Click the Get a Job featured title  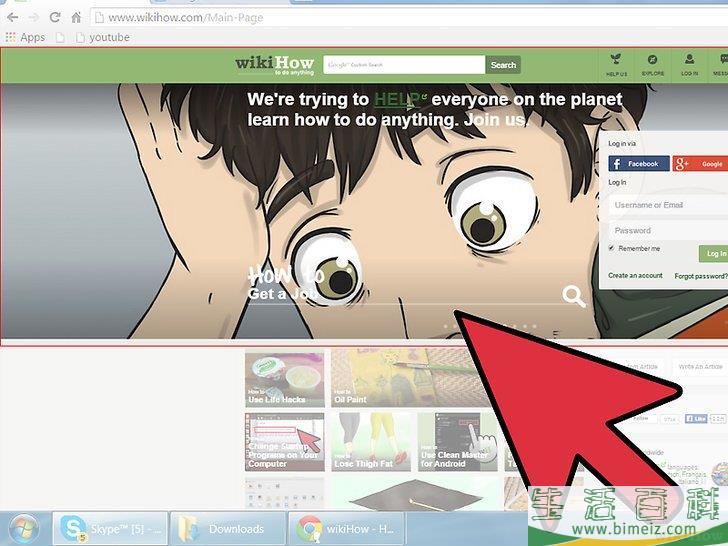281,293
